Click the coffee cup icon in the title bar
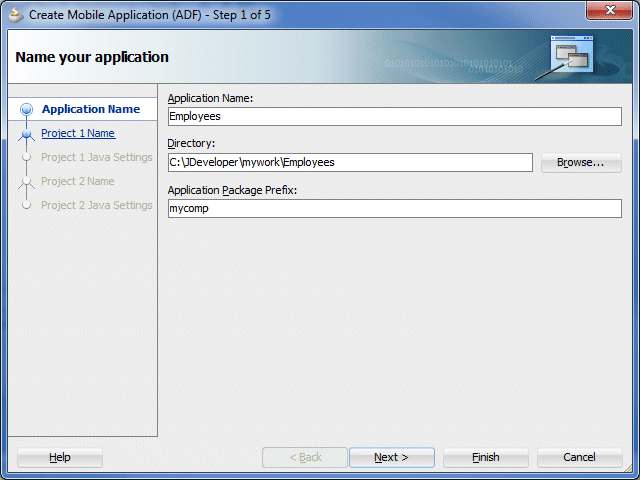This screenshot has height=480, width=640. pyautogui.click(x=16, y=16)
